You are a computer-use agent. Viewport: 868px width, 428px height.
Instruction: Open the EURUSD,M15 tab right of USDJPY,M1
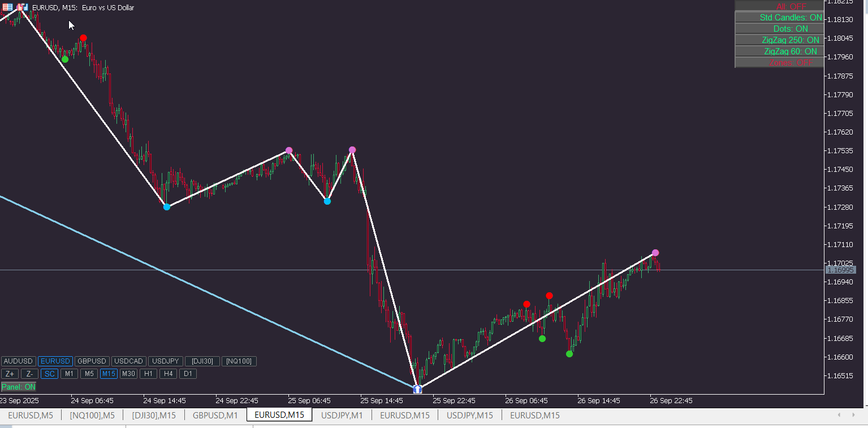coord(405,416)
